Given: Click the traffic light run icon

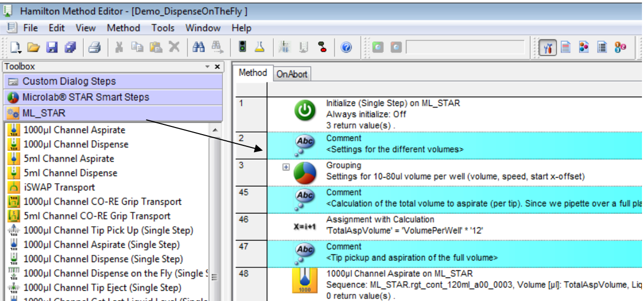Looking at the screenshot, I should point(242,48).
